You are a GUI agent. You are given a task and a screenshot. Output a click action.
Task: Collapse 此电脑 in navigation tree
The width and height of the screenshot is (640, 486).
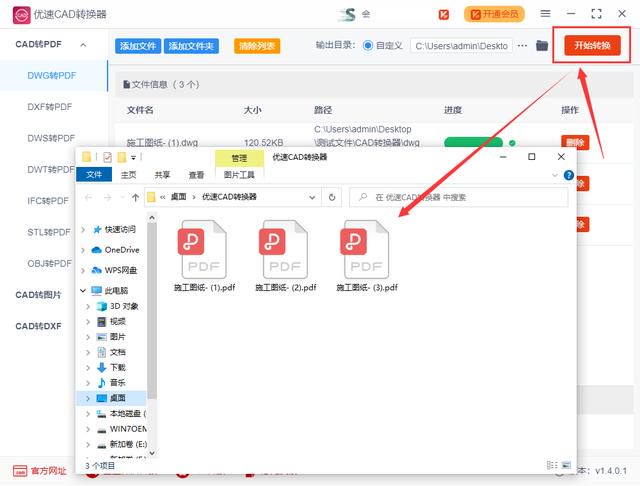coord(83,291)
